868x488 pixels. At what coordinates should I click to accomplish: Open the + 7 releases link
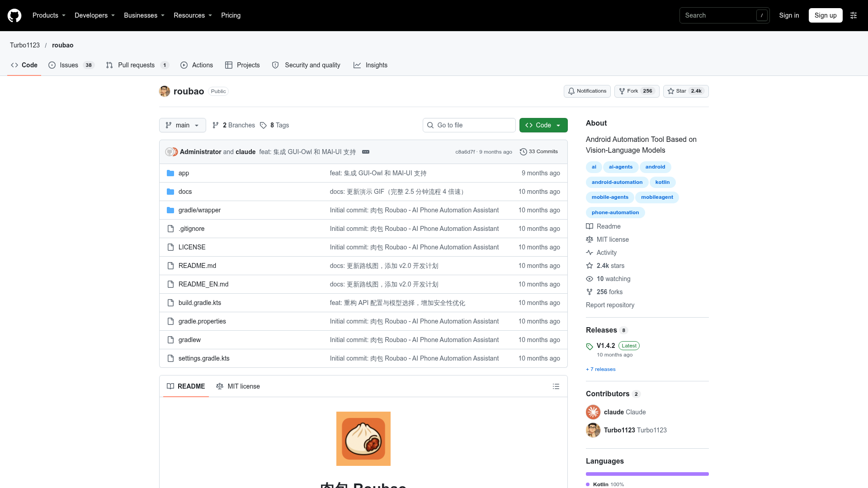tap(601, 369)
